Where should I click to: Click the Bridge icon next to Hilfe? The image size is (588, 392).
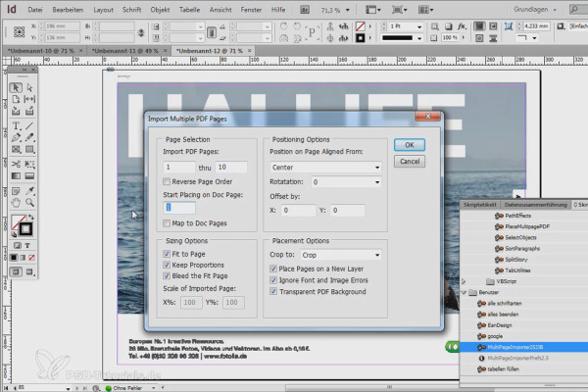(305, 10)
